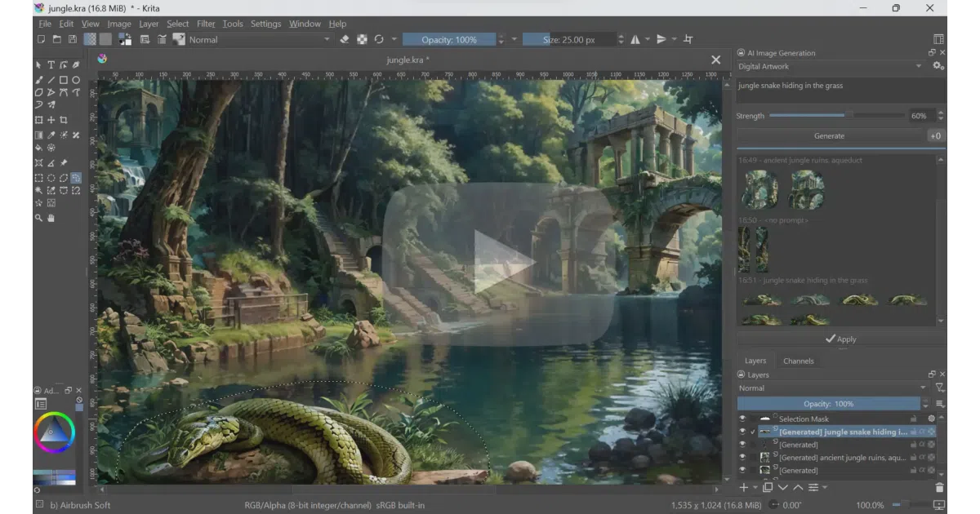Move layer up with the up arrow

point(798,488)
